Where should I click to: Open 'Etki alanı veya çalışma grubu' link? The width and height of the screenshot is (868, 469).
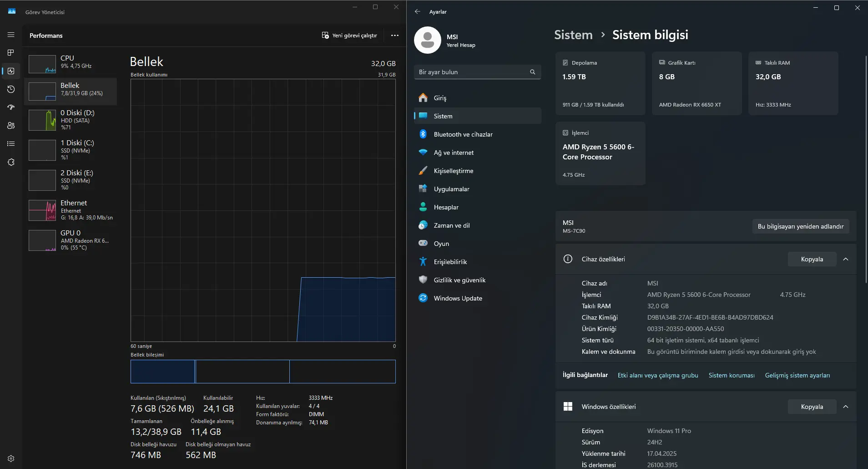click(658, 375)
